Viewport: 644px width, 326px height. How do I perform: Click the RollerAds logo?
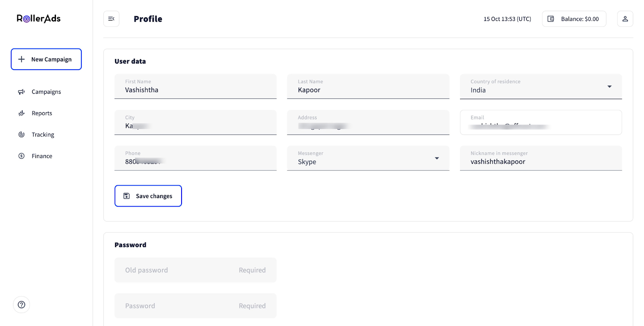tap(39, 18)
